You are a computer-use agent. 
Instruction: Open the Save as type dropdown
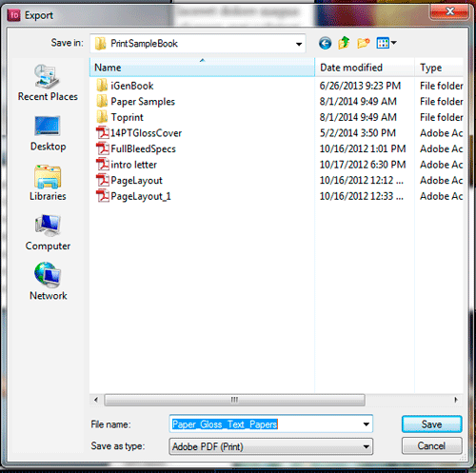(271, 446)
